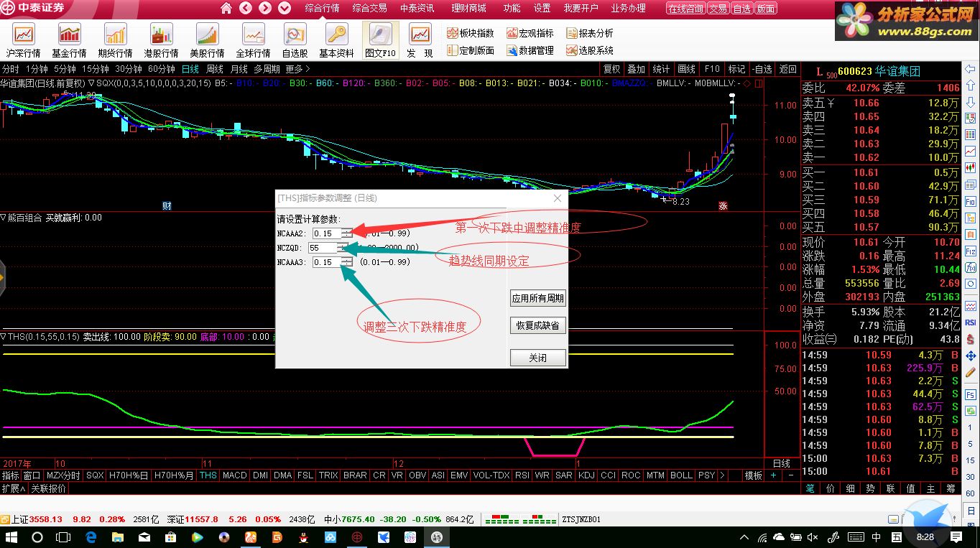Click 恢复成缺省 restore defaults button
This screenshot has width=980, height=548.
537,325
